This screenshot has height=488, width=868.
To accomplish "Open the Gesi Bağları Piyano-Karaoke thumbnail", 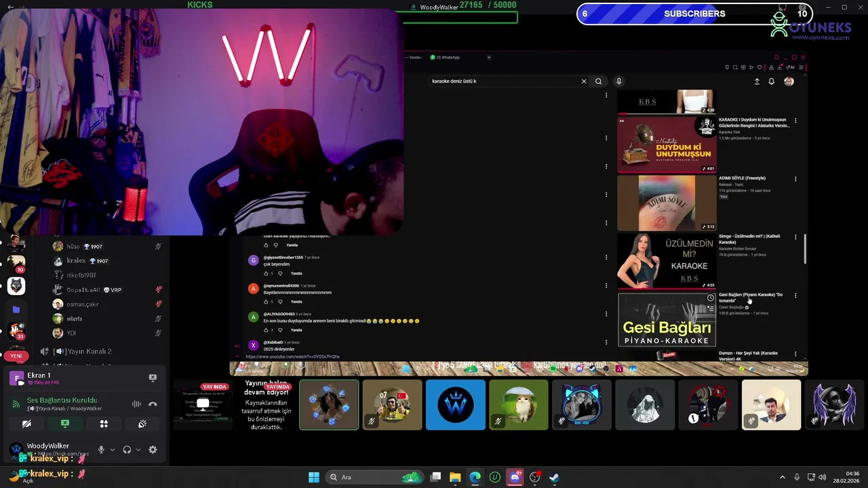I will (667, 320).
